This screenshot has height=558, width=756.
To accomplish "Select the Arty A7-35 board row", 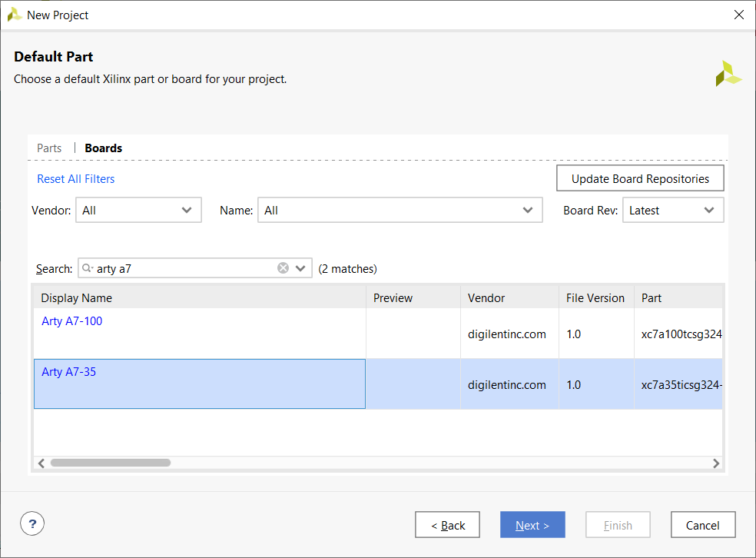I will tap(377, 384).
